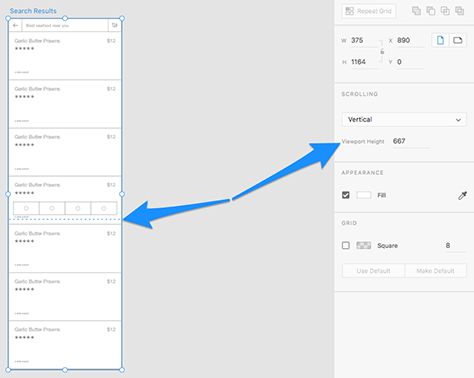
Task: Open the Vertical scrolling dropdown
Action: click(404, 120)
